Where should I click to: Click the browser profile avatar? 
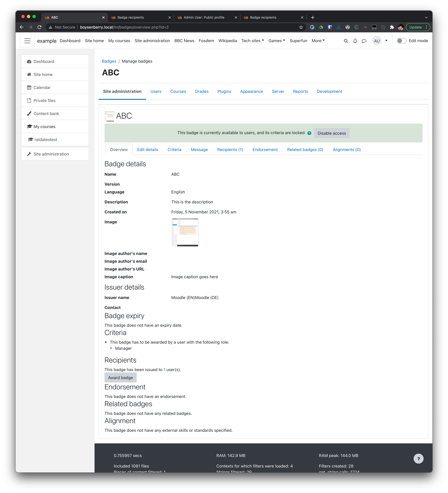click(x=401, y=27)
